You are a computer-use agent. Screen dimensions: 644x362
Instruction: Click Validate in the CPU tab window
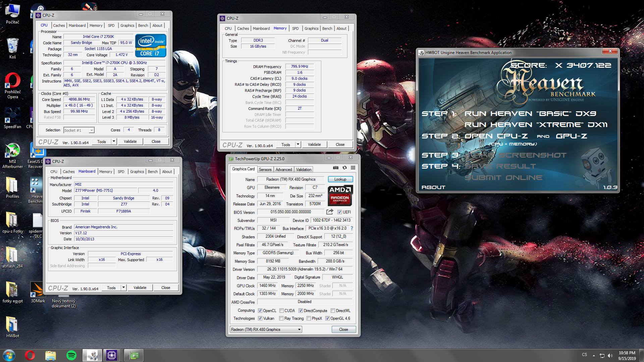pyautogui.click(x=130, y=141)
